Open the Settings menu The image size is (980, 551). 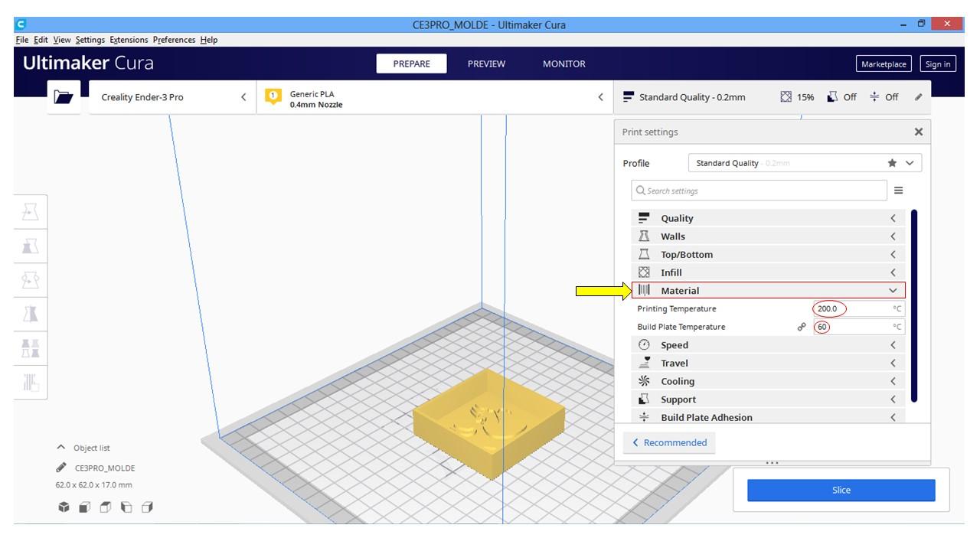coord(90,40)
